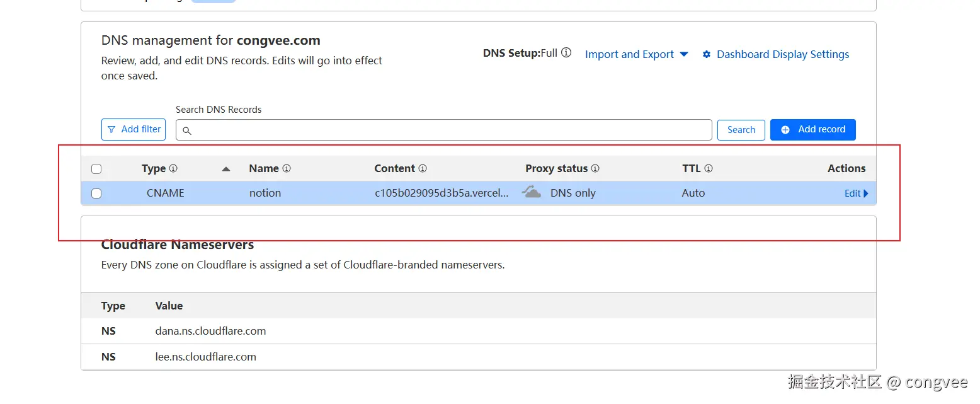Select the dana.ns.cloudflare.com nameserver value
The width and height of the screenshot is (980, 404).
[x=210, y=331]
